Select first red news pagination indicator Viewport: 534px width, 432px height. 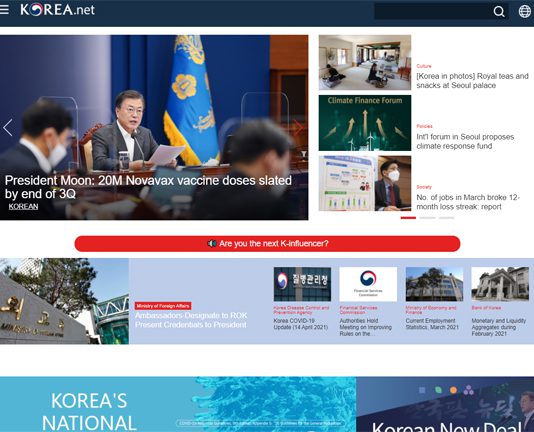point(408,218)
